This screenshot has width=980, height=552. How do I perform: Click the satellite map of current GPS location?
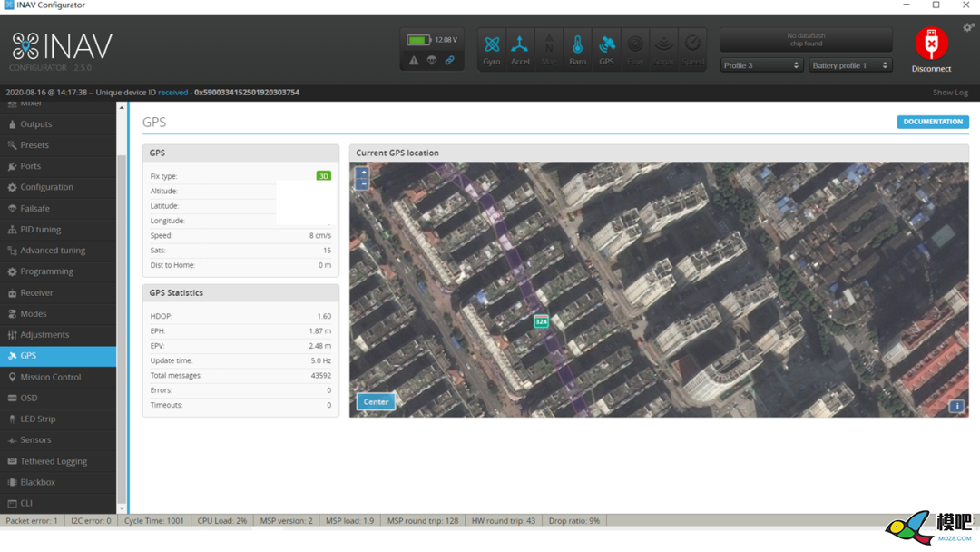point(659,290)
